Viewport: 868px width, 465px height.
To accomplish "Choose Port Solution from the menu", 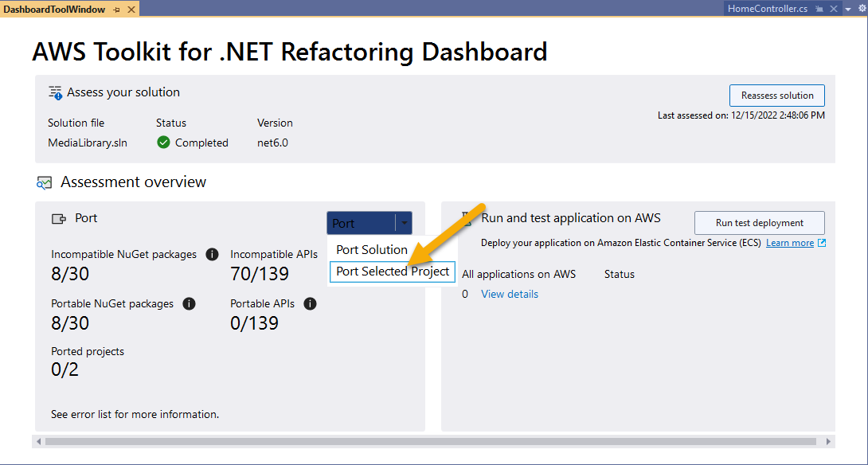I will click(372, 250).
